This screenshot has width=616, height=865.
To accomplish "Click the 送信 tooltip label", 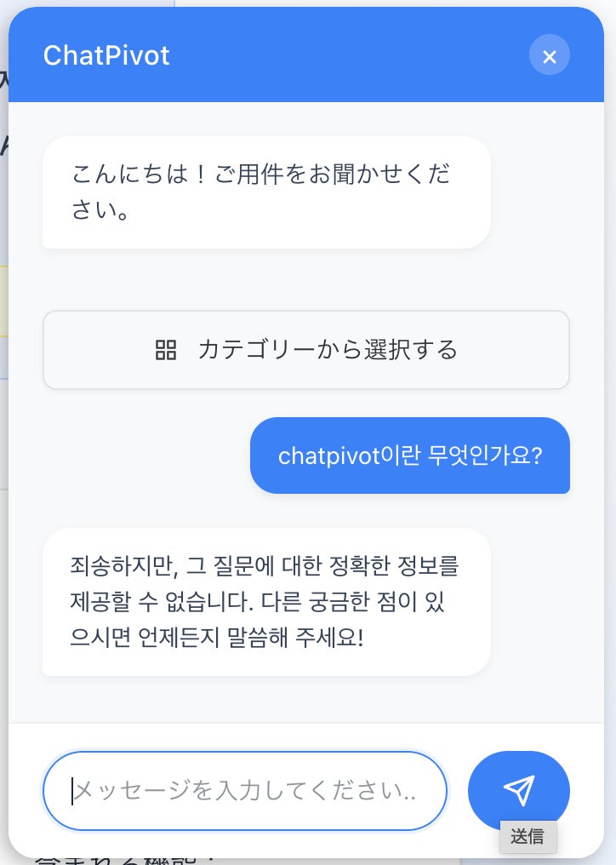I will click(528, 837).
